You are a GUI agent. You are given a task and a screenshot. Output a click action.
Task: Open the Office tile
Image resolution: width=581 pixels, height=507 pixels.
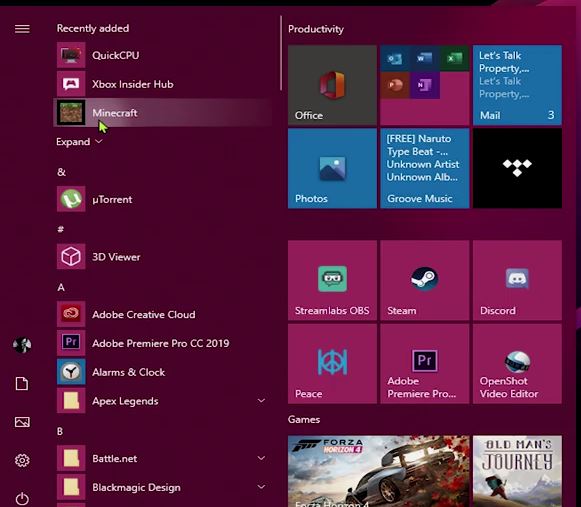tap(332, 85)
